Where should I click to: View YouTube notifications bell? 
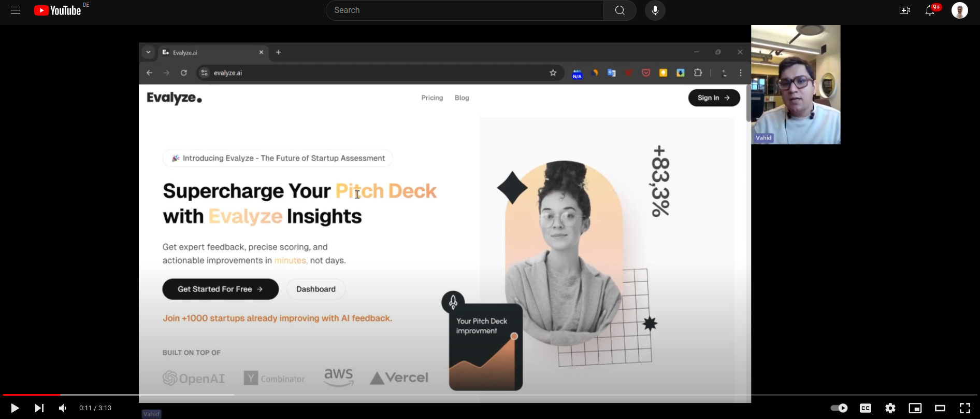pos(930,10)
